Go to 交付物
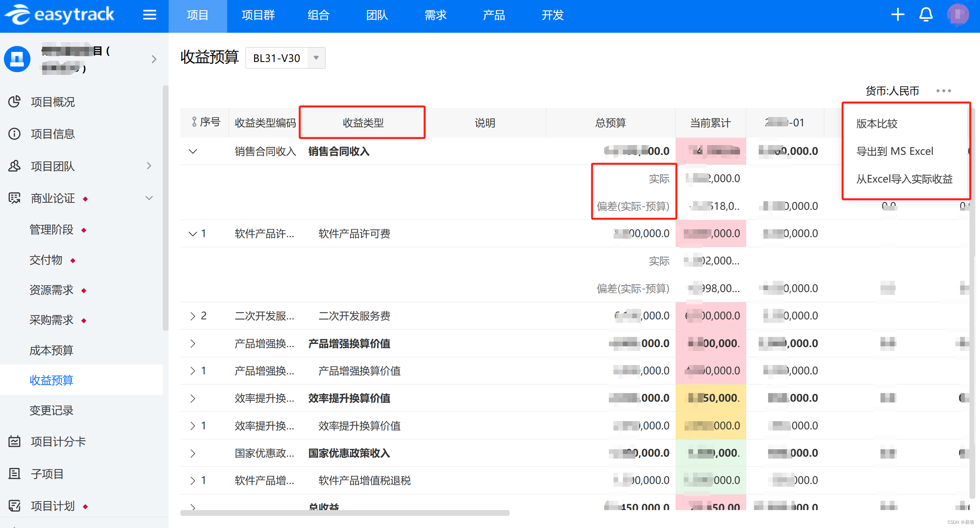The image size is (980, 528). (x=46, y=260)
